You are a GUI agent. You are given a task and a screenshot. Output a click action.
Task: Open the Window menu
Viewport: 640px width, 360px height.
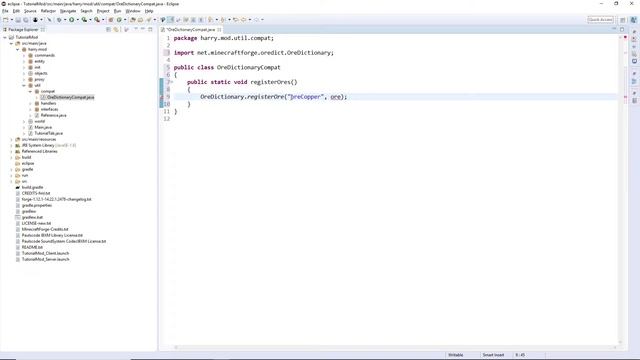coord(133,11)
